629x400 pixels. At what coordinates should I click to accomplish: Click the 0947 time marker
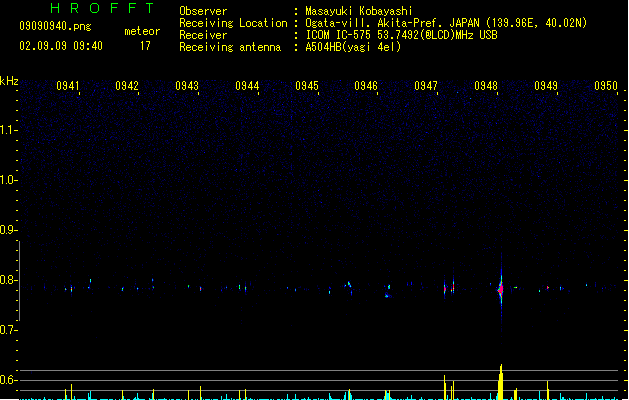click(426, 86)
